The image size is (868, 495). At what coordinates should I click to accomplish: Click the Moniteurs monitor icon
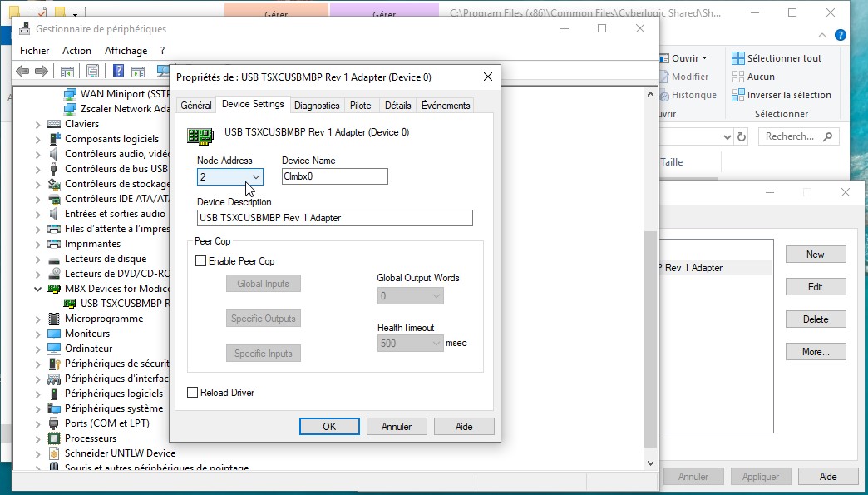(x=54, y=334)
